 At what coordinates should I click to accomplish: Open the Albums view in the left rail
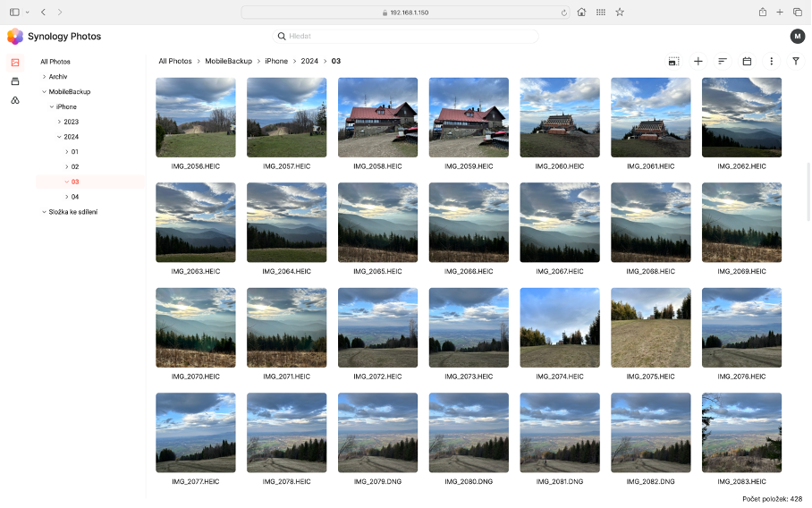click(x=15, y=81)
